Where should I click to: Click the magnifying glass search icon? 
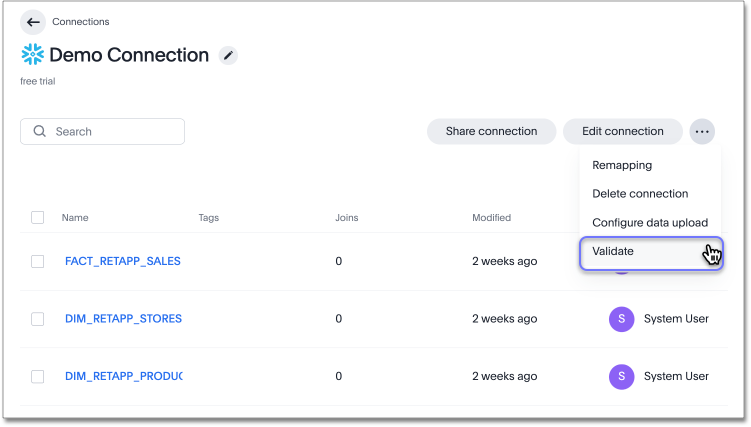(x=40, y=132)
